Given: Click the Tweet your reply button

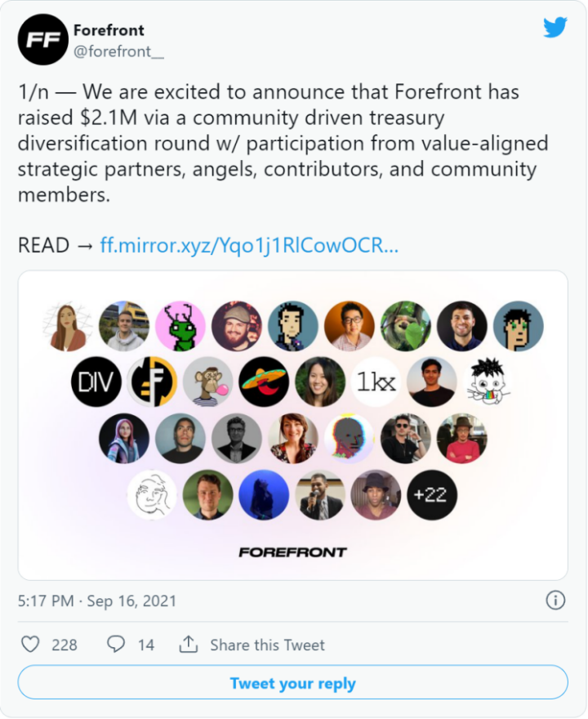Looking at the screenshot, I should 293,683.
